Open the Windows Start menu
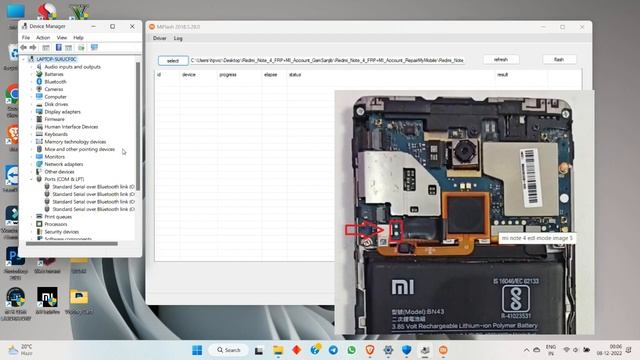The width and height of the screenshot is (640, 360). (197, 350)
